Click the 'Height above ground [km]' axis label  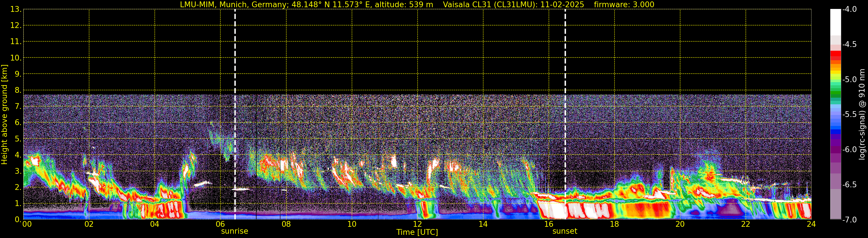pos(4,115)
